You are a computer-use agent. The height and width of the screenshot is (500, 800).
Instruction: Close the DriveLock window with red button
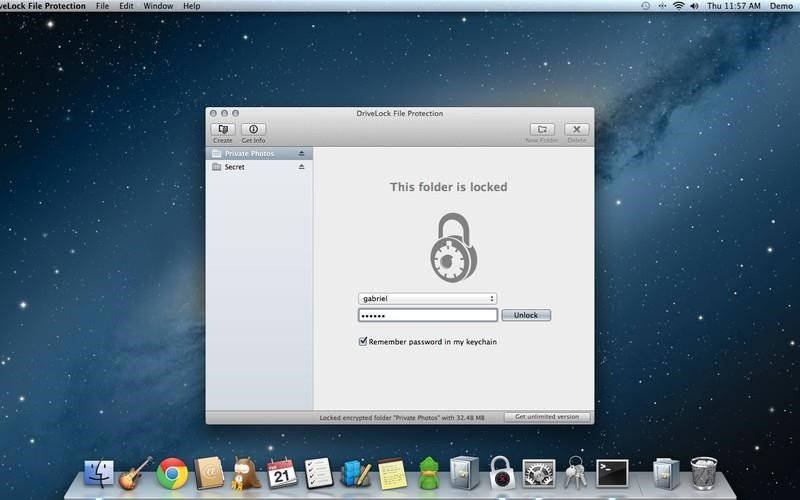[213, 113]
